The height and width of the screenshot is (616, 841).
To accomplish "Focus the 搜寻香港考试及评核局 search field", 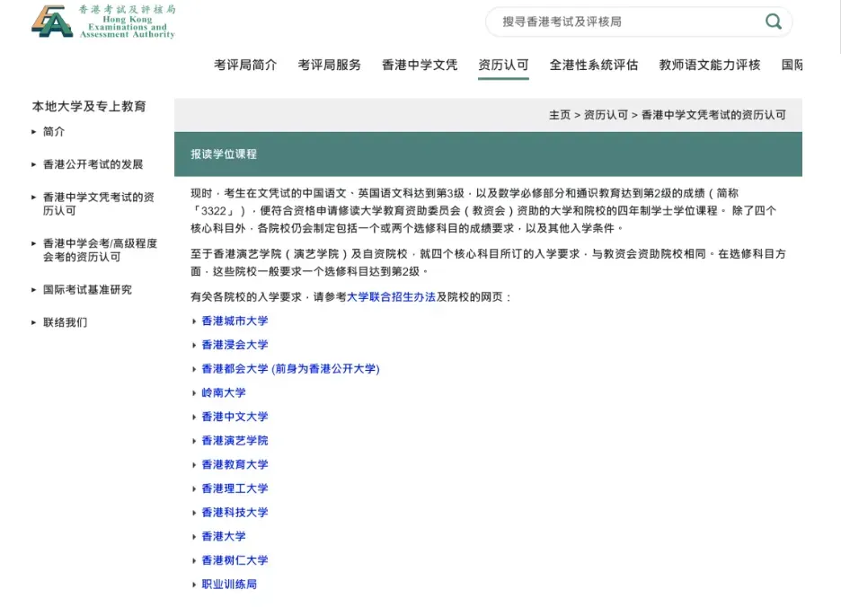I will click(x=638, y=22).
